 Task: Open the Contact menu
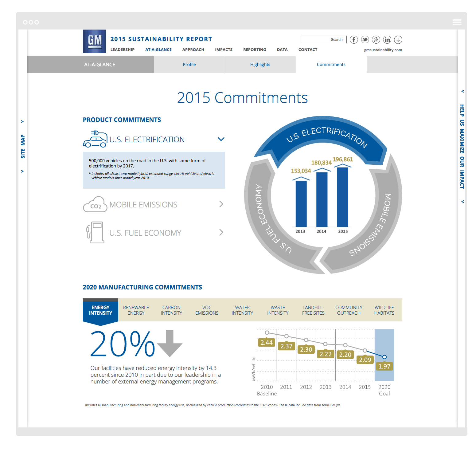(x=308, y=50)
